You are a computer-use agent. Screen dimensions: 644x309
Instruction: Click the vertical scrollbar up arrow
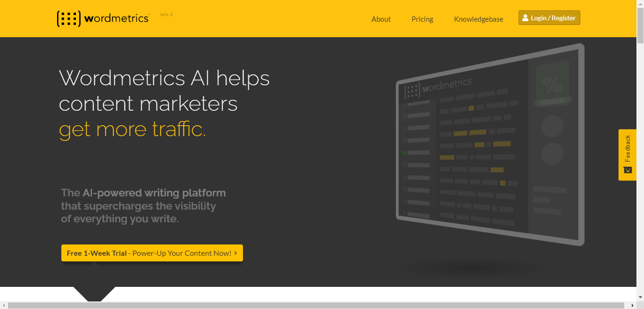click(640, 4)
